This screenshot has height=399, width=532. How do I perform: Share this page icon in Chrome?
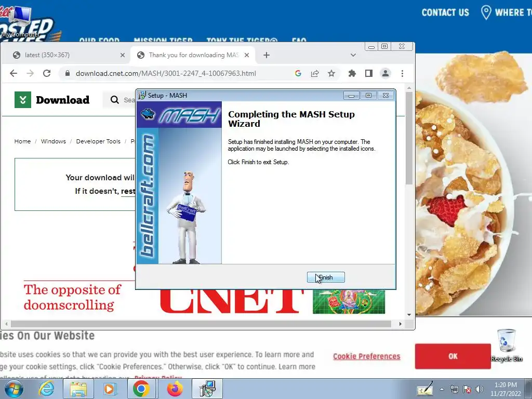315,73
